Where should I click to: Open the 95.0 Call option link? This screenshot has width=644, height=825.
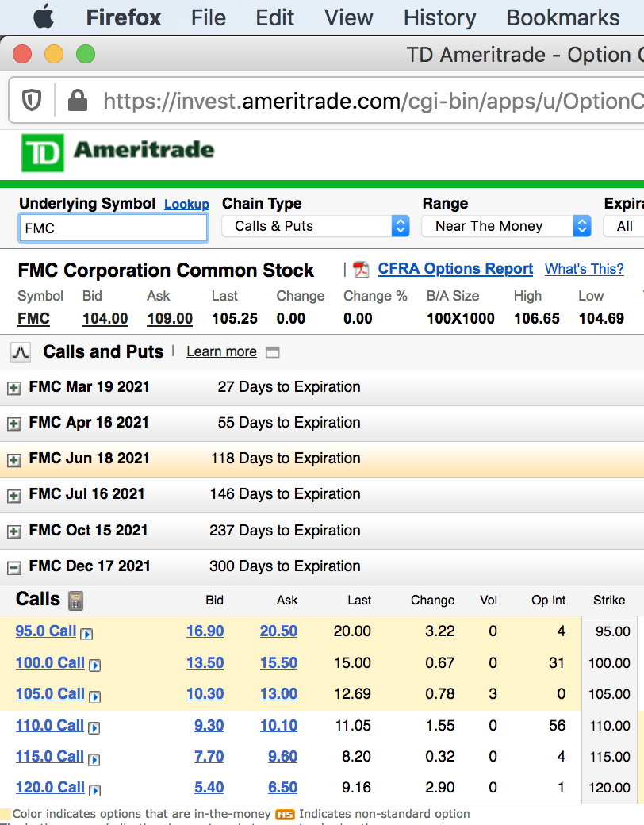[x=46, y=631]
